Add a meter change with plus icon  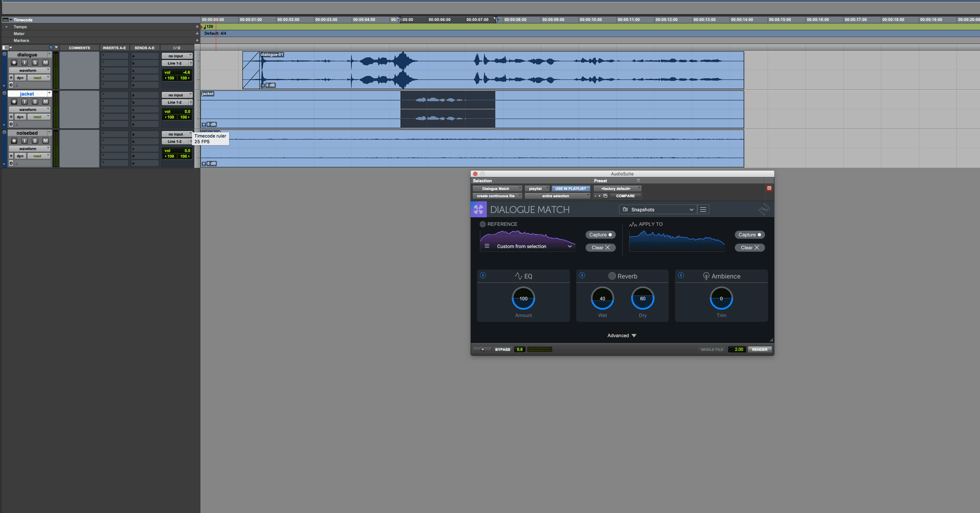click(197, 34)
